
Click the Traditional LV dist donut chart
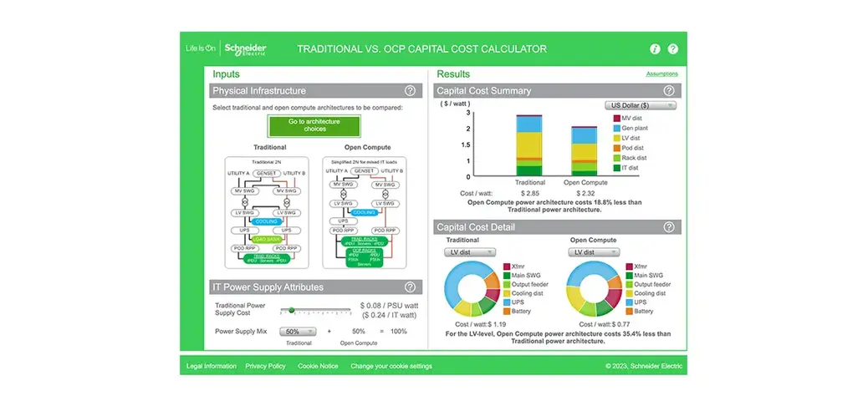click(472, 289)
